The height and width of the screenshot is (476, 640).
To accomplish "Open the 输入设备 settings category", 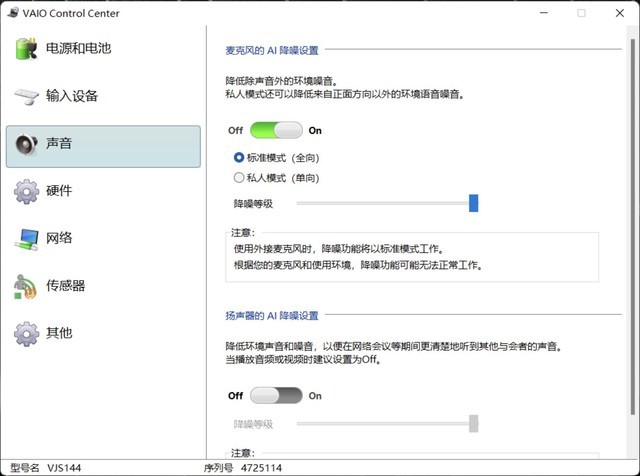I will click(x=103, y=96).
